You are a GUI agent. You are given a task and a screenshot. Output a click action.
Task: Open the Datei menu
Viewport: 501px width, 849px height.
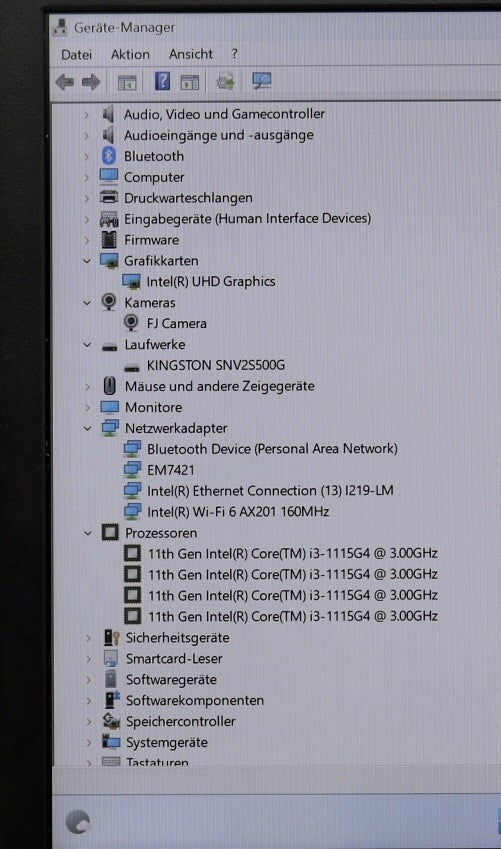tap(76, 55)
